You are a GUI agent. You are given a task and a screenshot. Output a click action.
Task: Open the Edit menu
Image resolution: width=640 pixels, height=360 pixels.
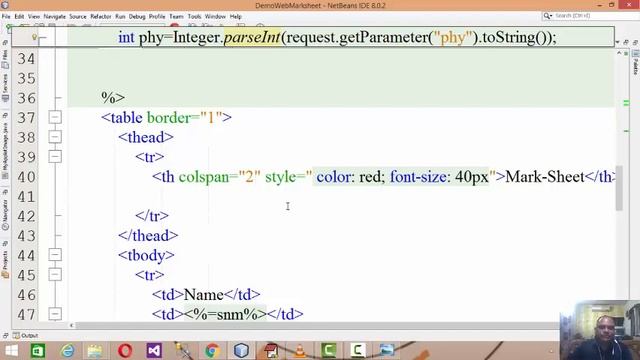coord(19,16)
